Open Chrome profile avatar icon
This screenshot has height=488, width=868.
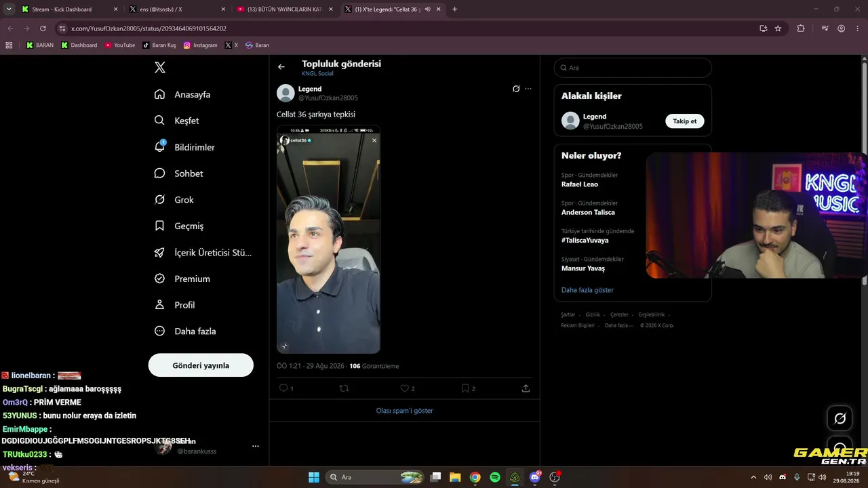841,28
